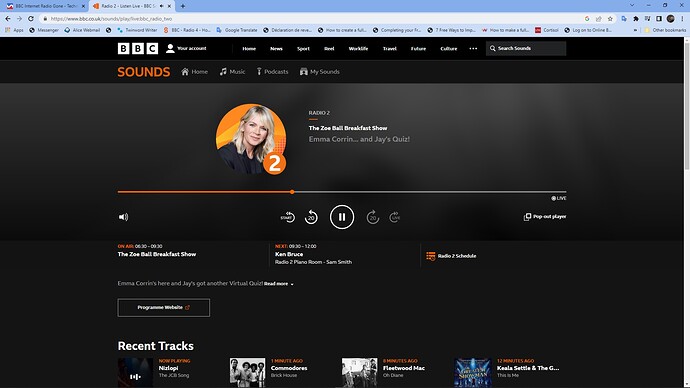The width and height of the screenshot is (690, 388).
Task: Open Reel in BBC navigation
Action: click(x=329, y=49)
